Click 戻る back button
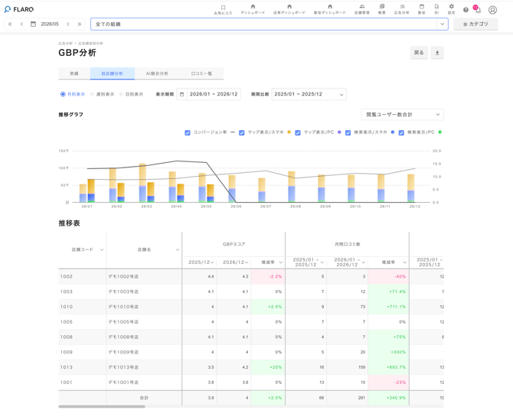Image resolution: width=513 pixels, height=420 pixels. (419, 53)
